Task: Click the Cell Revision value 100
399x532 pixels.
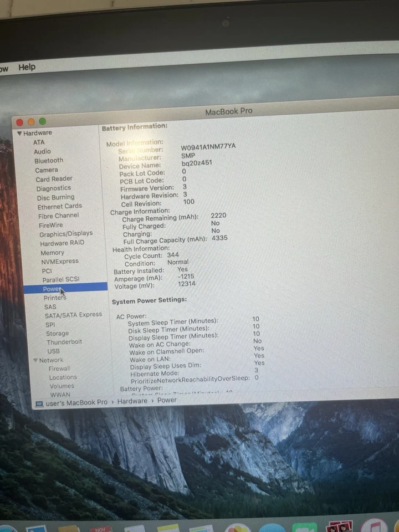Action: click(x=188, y=202)
